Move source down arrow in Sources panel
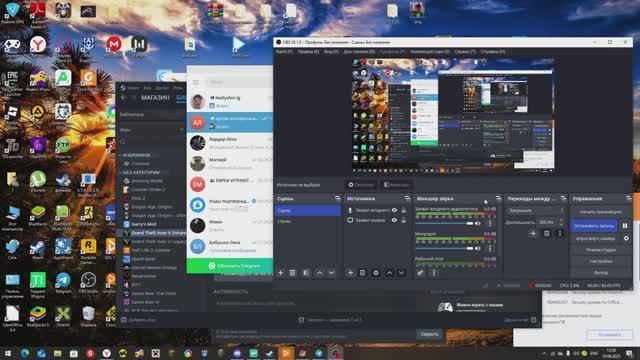The width and height of the screenshot is (640, 360). 402,273
